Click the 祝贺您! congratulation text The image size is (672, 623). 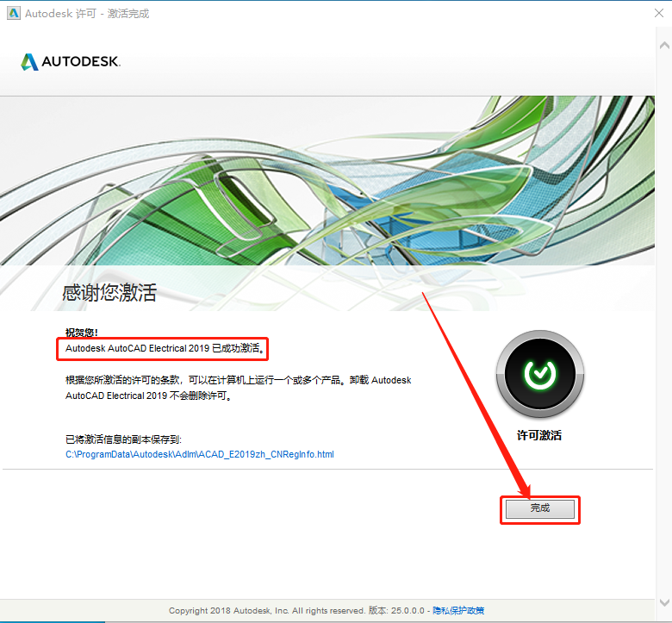[x=82, y=333]
